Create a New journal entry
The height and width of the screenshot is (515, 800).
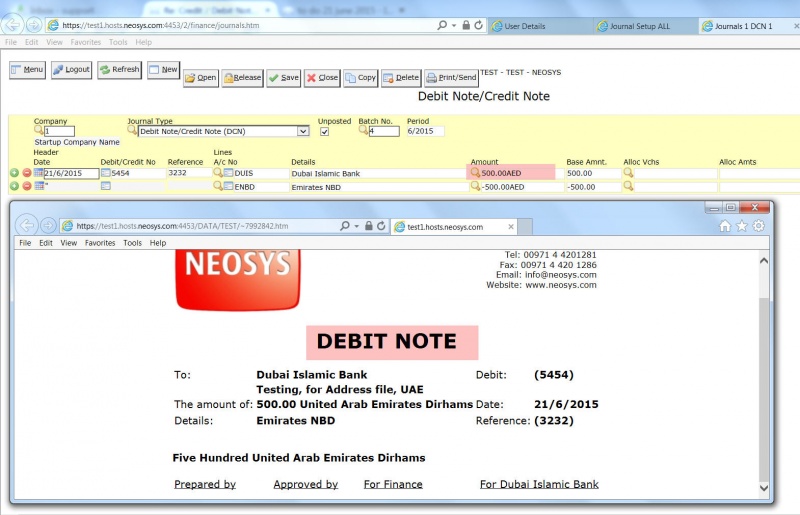(163, 69)
